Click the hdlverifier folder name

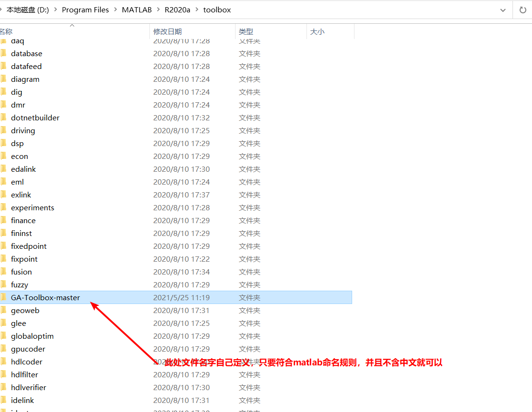click(29, 388)
